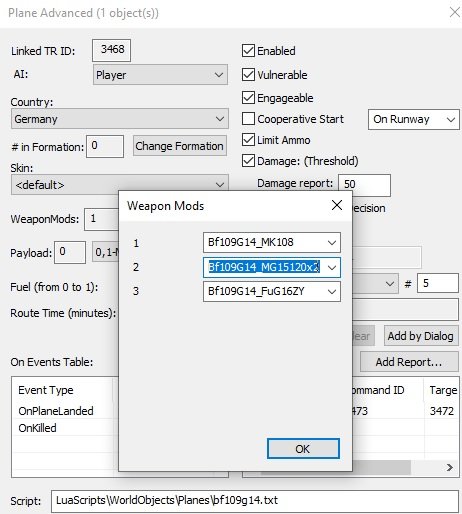Close the Weapon Mods dialog
Screen dimensions: 462x514
pos(337,205)
